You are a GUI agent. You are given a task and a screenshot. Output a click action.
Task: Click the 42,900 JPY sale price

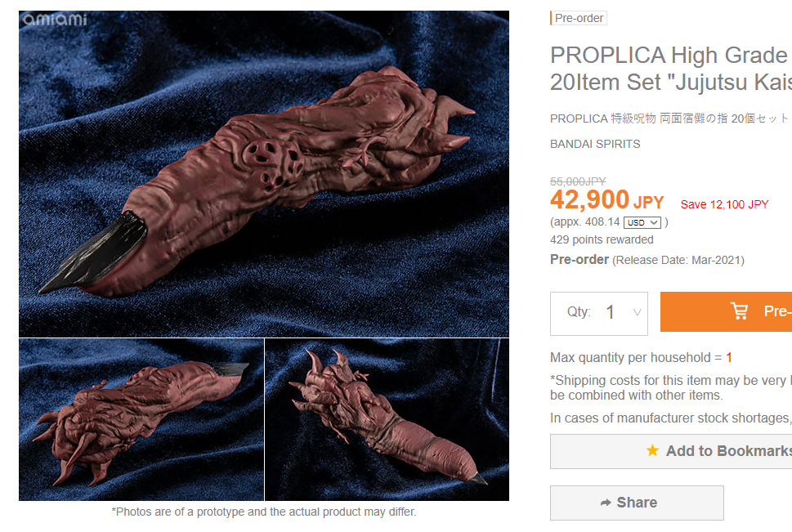pos(607,199)
